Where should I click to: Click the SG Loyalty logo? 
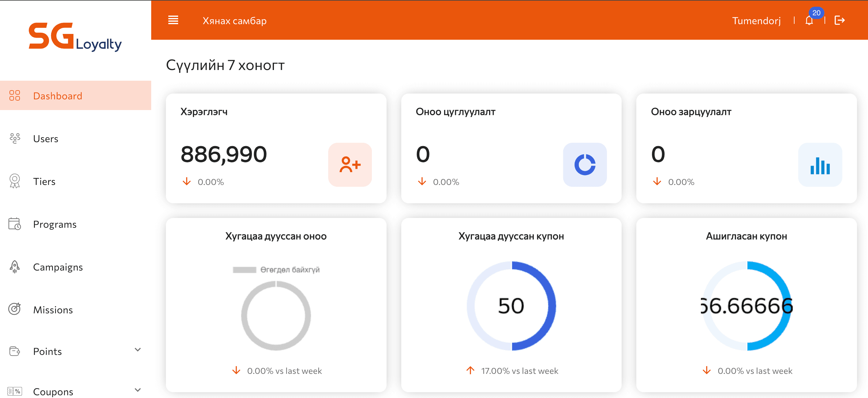click(75, 37)
